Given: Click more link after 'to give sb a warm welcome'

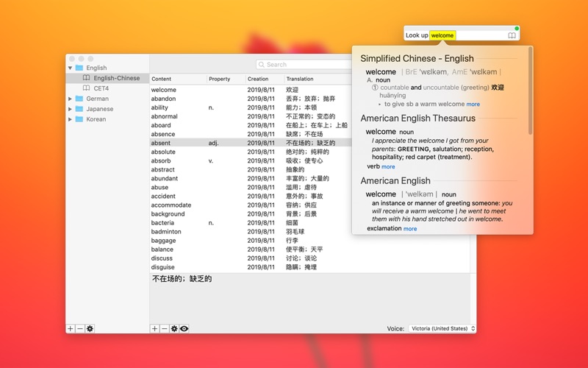Looking at the screenshot, I should [x=473, y=104].
